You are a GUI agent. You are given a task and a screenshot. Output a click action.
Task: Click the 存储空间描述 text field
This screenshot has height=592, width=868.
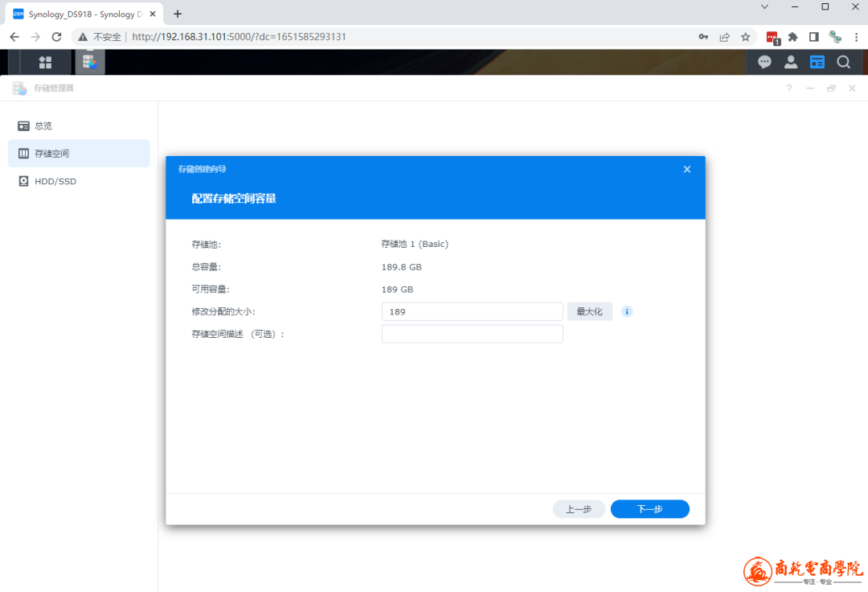[x=472, y=334]
